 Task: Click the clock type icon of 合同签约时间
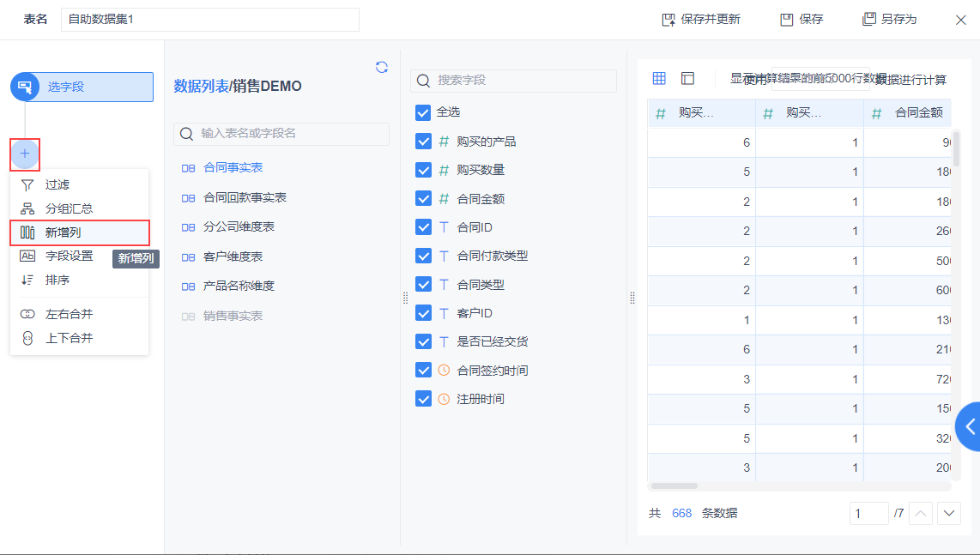[444, 370]
